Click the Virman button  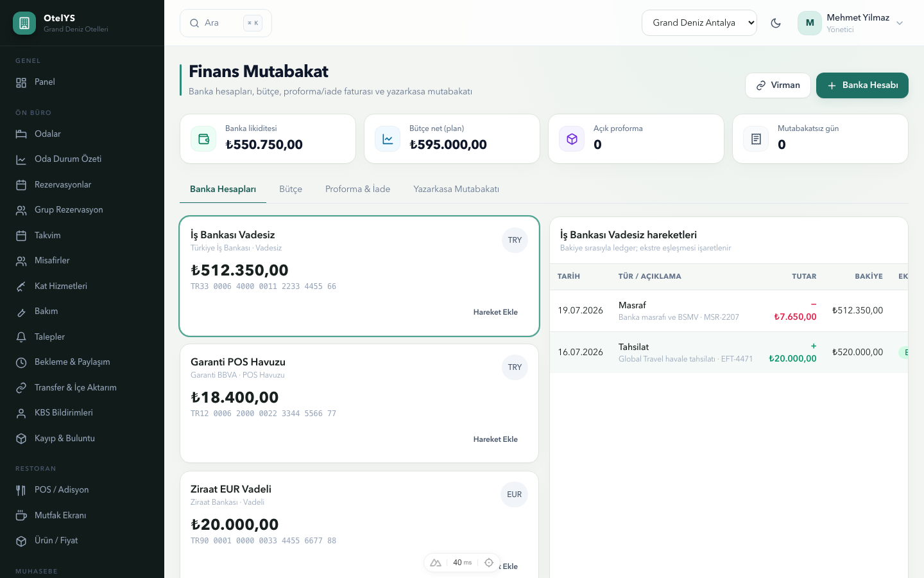pos(778,85)
